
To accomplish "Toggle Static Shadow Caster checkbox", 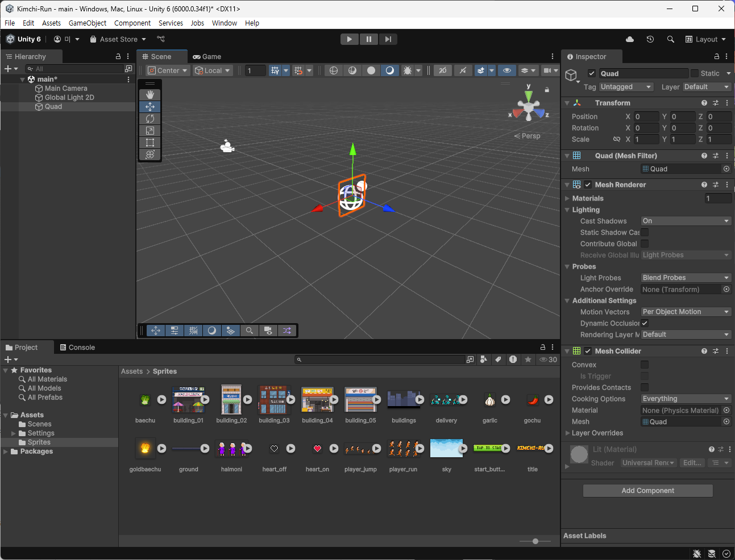I will [645, 232].
